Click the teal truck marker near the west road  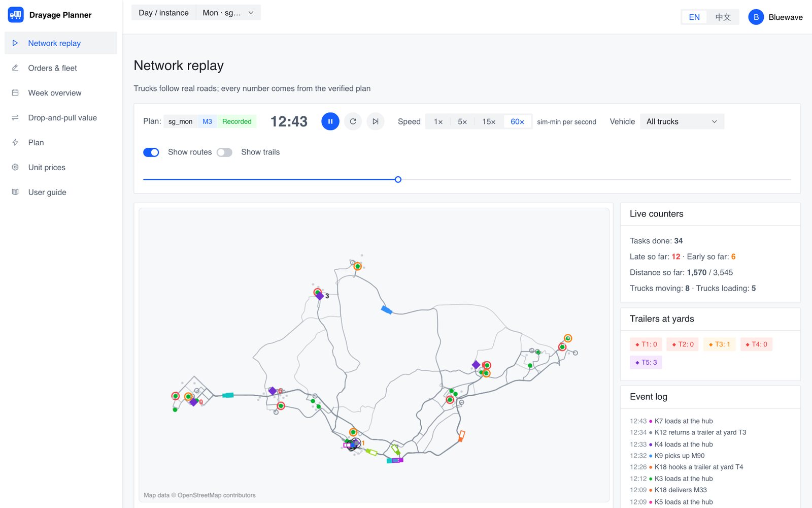click(228, 395)
